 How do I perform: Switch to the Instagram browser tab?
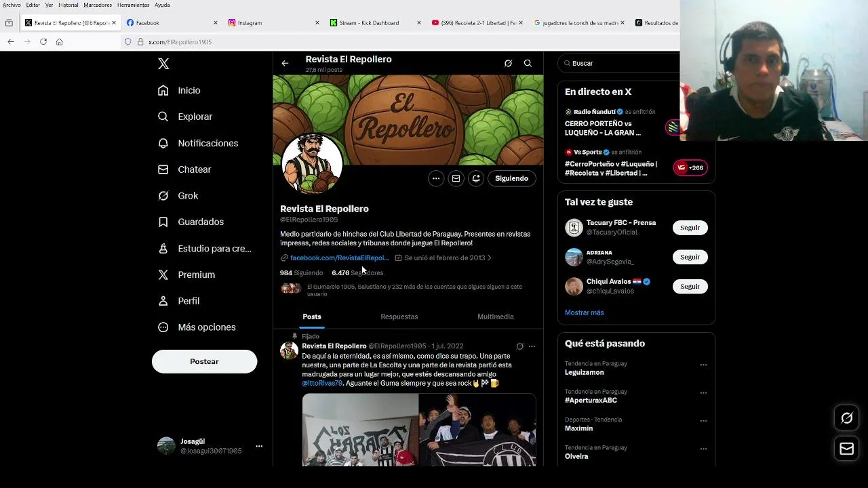pyautogui.click(x=273, y=22)
